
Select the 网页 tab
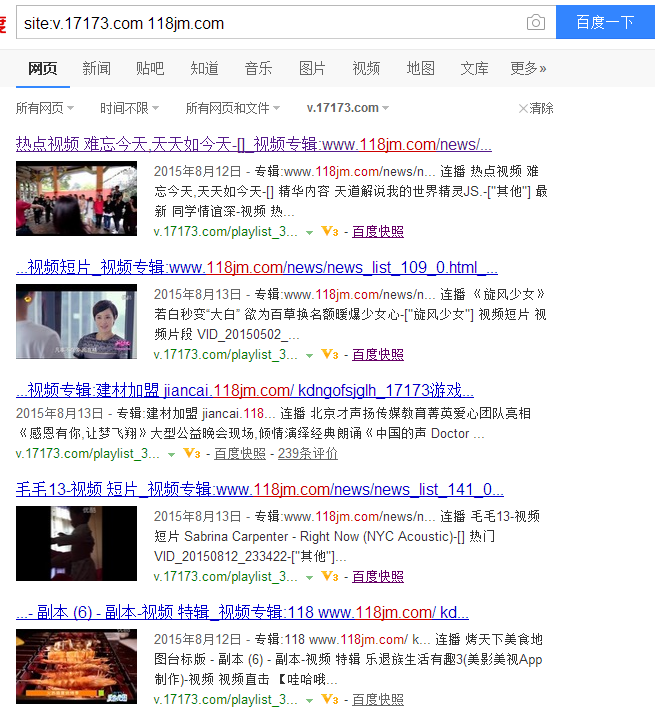point(43,69)
